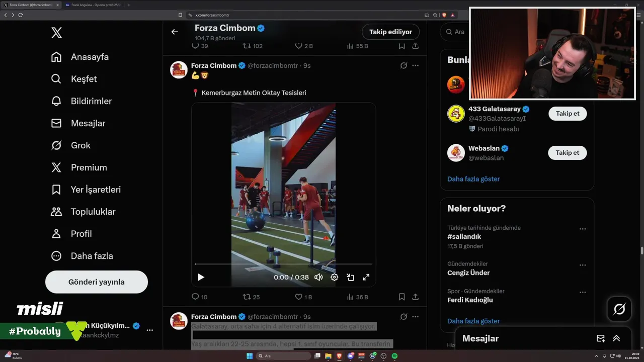Enter video fullscreen
The width and height of the screenshot is (644, 362).
[x=366, y=277]
